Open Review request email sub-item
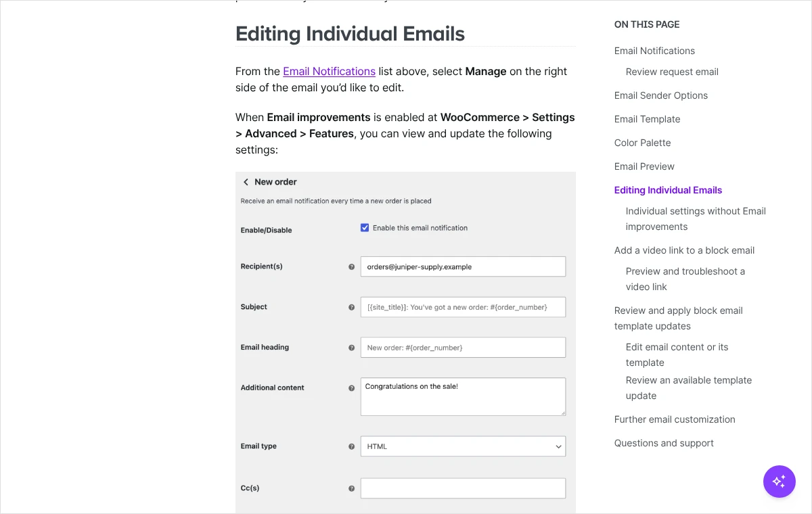This screenshot has height=514, width=812. [x=672, y=72]
